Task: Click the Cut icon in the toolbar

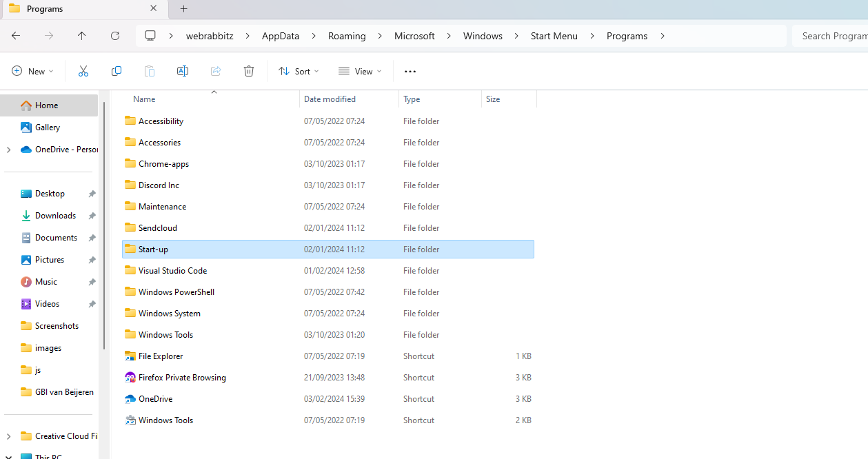Action: point(83,71)
